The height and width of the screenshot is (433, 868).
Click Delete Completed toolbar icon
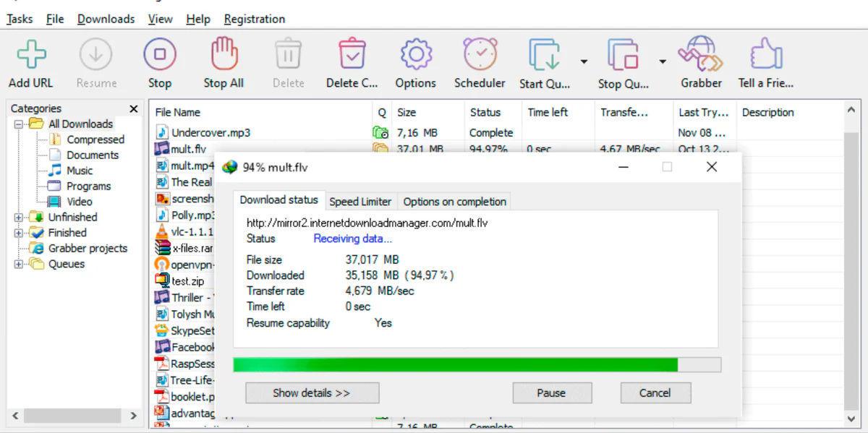point(352,55)
